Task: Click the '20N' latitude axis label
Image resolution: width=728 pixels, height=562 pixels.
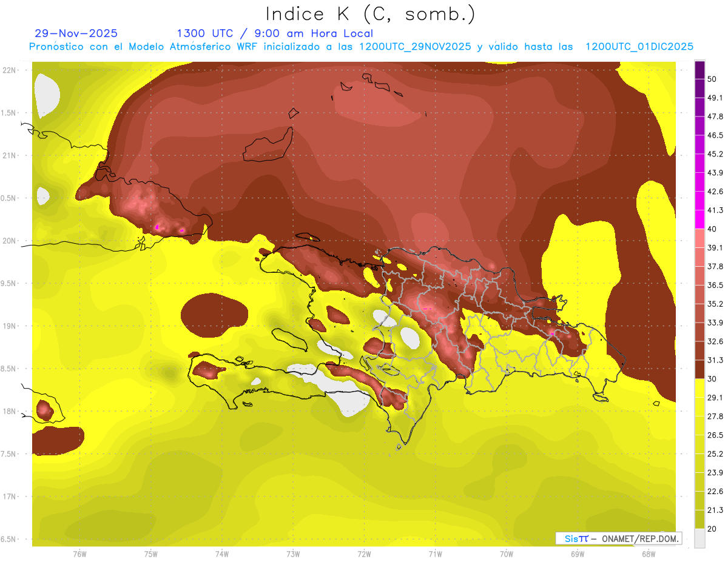Action: coord(10,241)
